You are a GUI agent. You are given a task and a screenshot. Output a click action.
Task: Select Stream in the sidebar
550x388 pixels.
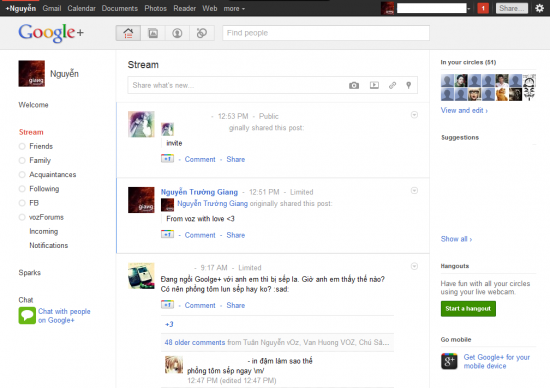click(31, 132)
